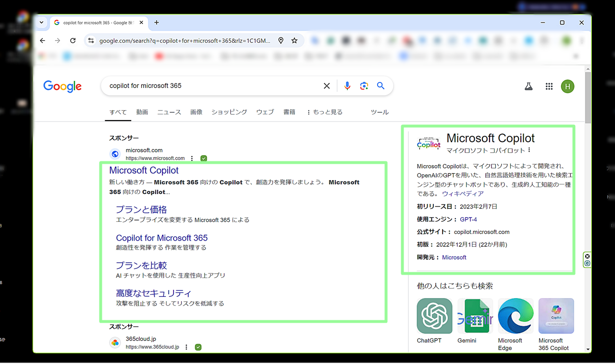Screen dimensions: 615x364
Task: Bookmark this page with star icon
Action: [x=295, y=41]
